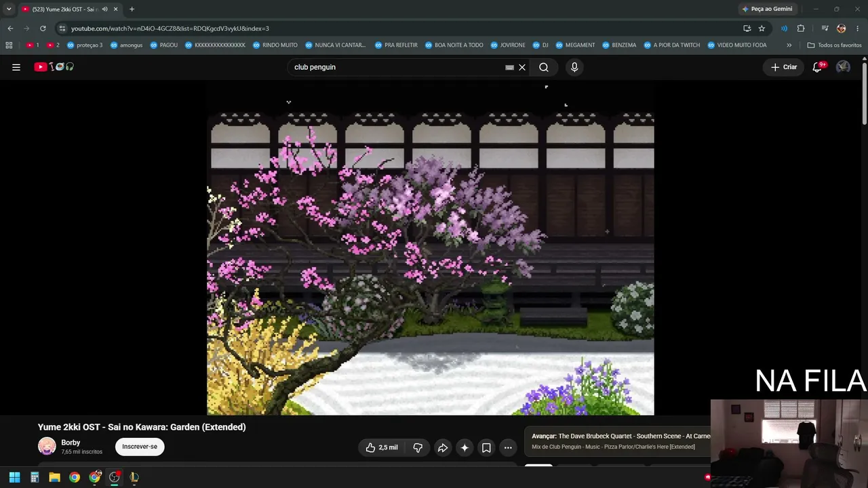The image size is (868, 488).
Task: Open JOVIRONE bookmark
Action: point(507,45)
